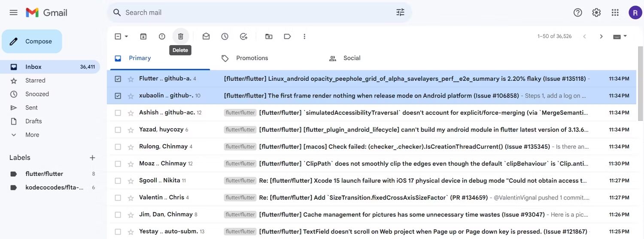Click the Mark as read envelope icon
Viewport: 644px width, 239px height.
click(x=206, y=37)
